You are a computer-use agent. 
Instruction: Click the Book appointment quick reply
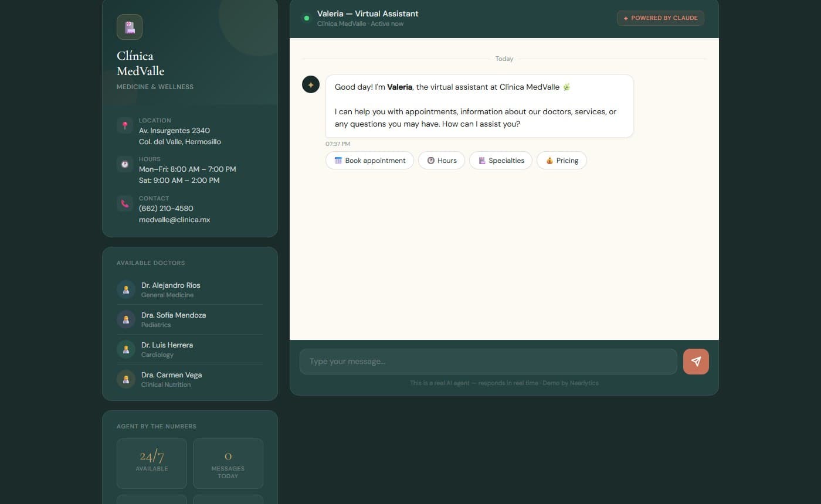(x=369, y=161)
